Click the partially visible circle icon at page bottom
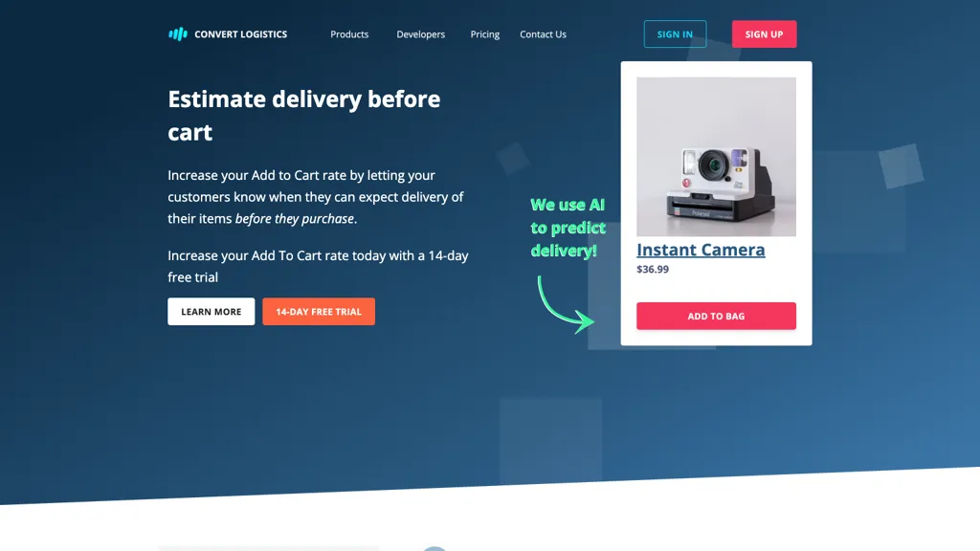The height and width of the screenshot is (551, 980). pyautogui.click(x=434, y=548)
